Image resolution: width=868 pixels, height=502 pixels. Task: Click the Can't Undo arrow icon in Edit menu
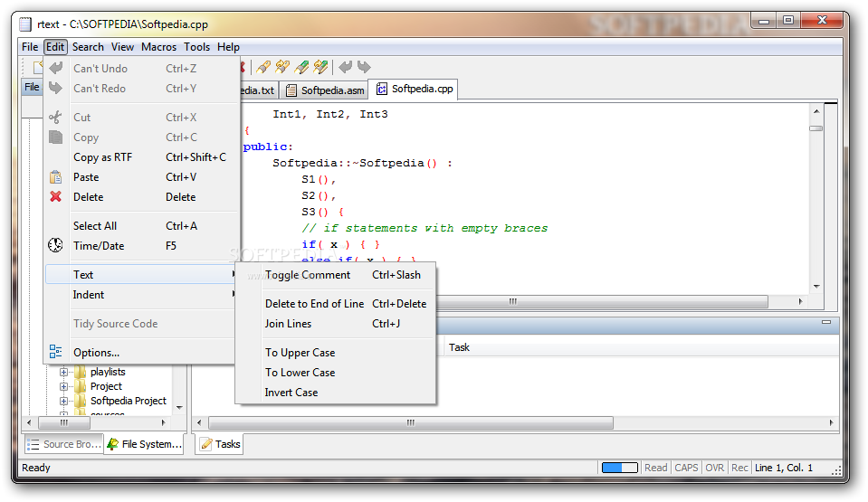56,68
